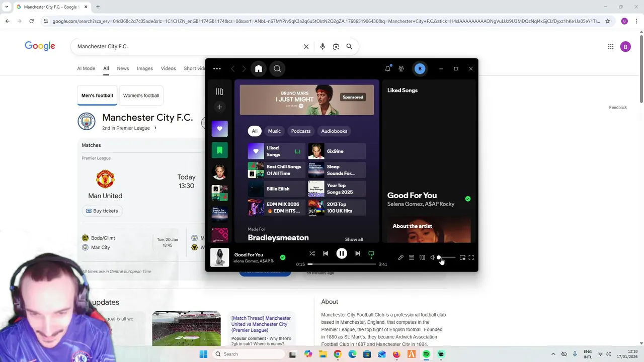Create playlist plus icon in sidebar

[219, 107]
